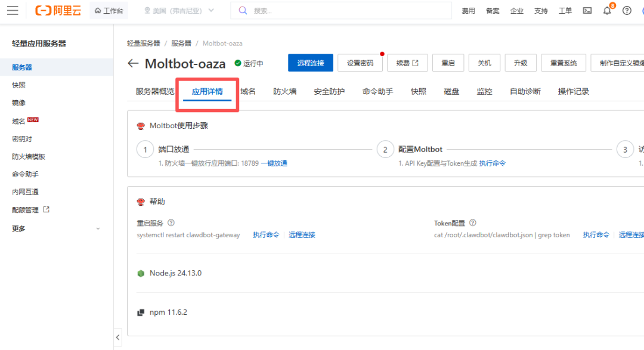Click the help icon beside 重启服务
This screenshot has width=644, height=350.
(171, 222)
